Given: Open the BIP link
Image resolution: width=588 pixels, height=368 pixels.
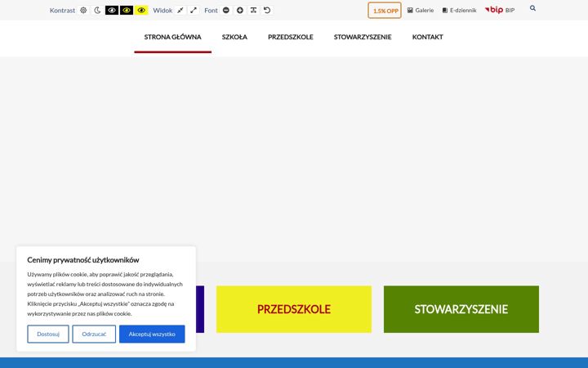Looking at the screenshot, I should (x=500, y=10).
